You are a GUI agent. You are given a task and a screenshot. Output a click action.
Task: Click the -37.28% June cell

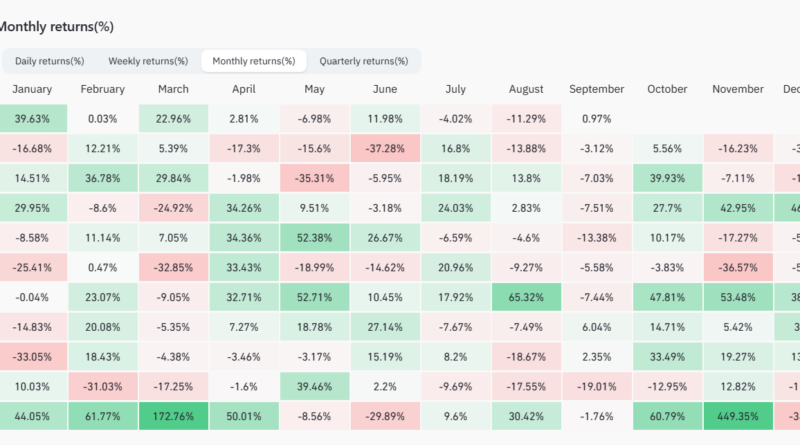click(385, 149)
